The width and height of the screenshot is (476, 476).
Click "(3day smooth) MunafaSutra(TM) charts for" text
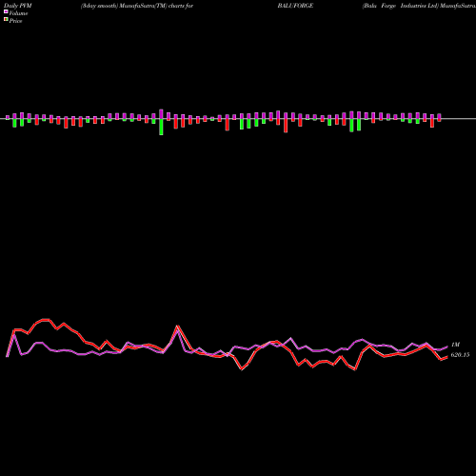click(x=137, y=6)
